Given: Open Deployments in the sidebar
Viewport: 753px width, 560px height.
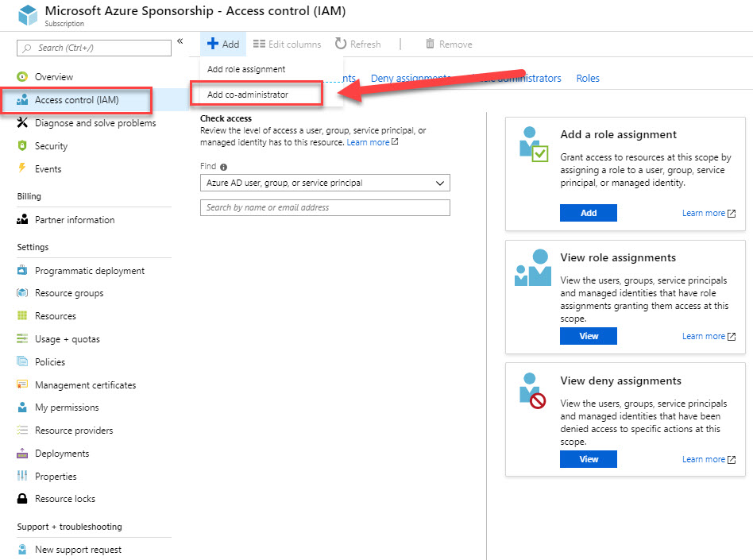Looking at the screenshot, I should point(62,454).
